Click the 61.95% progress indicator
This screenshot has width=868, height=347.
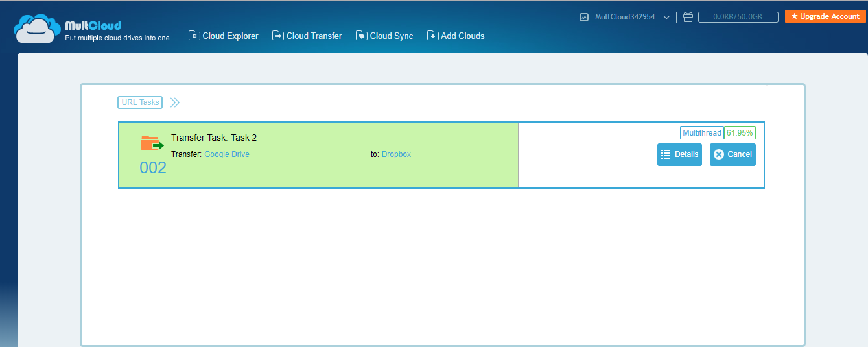pyautogui.click(x=740, y=133)
